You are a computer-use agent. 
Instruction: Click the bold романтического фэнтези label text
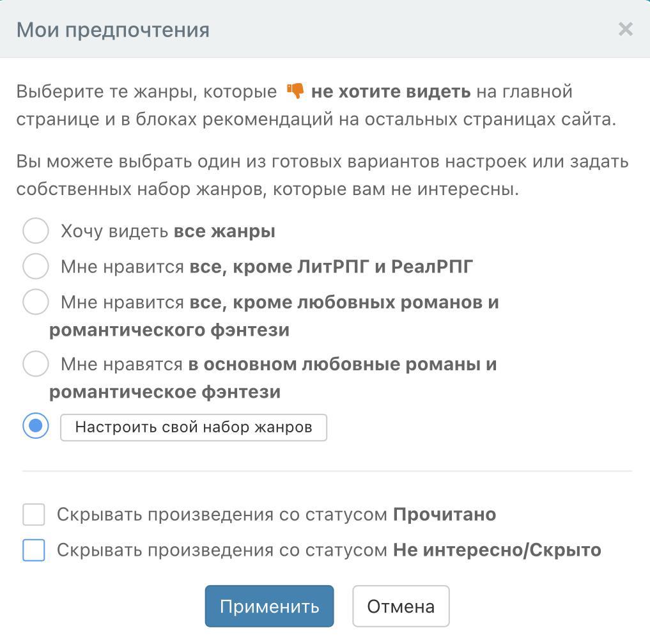coord(169,330)
